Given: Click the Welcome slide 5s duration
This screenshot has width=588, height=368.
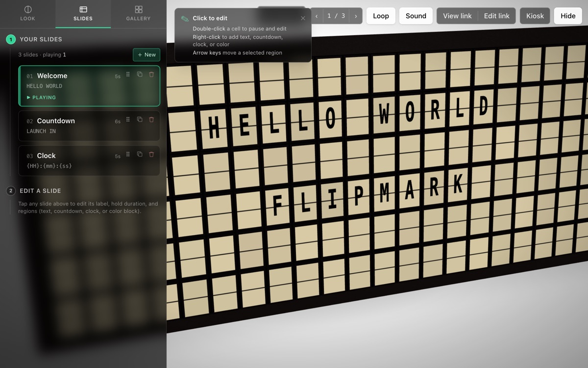Looking at the screenshot, I should [x=118, y=77].
